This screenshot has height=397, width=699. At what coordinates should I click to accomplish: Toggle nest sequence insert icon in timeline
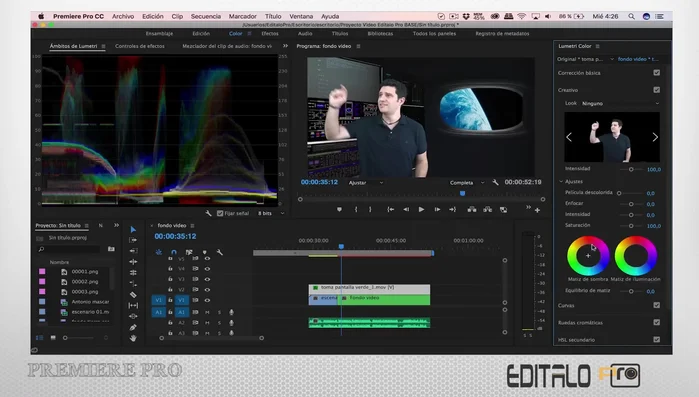(x=159, y=252)
